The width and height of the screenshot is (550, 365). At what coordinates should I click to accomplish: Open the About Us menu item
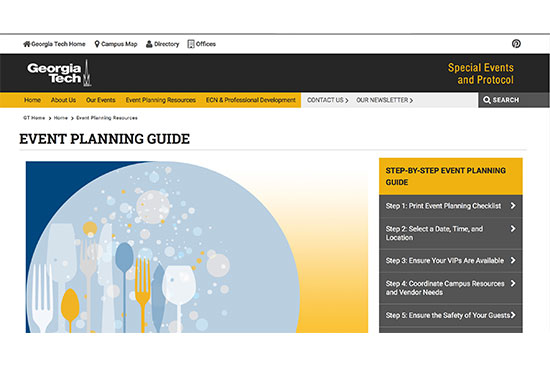pyautogui.click(x=63, y=100)
